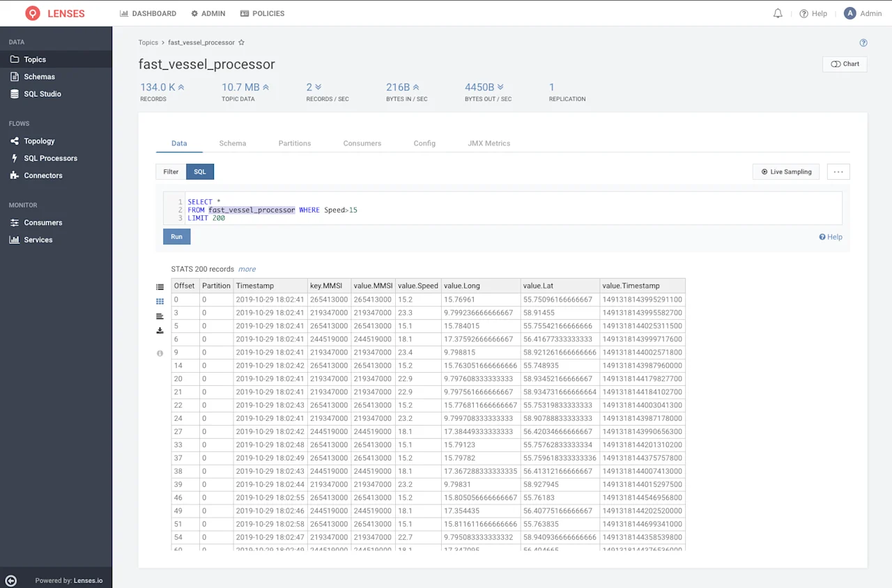Click the 134.0 K records stat

pos(162,91)
